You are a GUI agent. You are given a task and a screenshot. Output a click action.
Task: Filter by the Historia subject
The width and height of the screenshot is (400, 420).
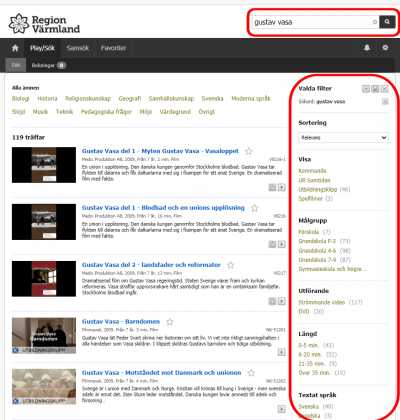[47, 99]
